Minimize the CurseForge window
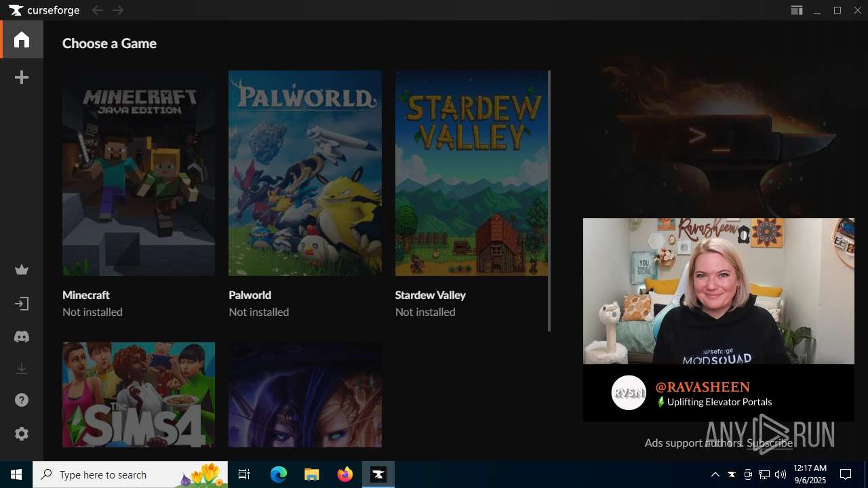Screen dimensions: 868x488 click(817, 10)
